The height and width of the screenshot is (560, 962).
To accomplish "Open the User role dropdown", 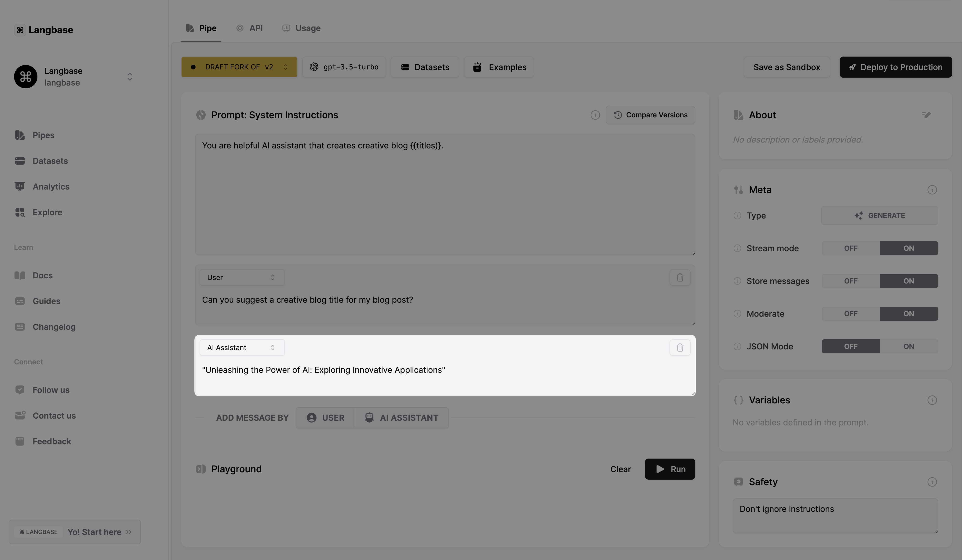I will pyautogui.click(x=242, y=277).
